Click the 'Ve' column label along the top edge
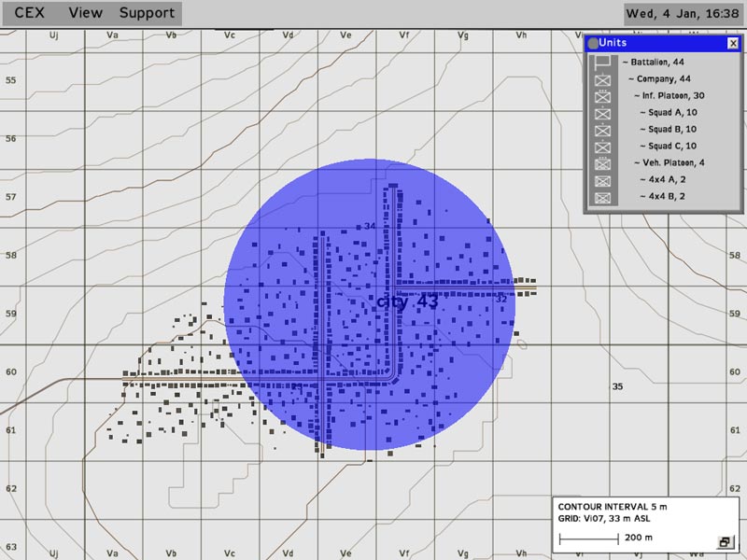The height and width of the screenshot is (560, 747). click(345, 35)
